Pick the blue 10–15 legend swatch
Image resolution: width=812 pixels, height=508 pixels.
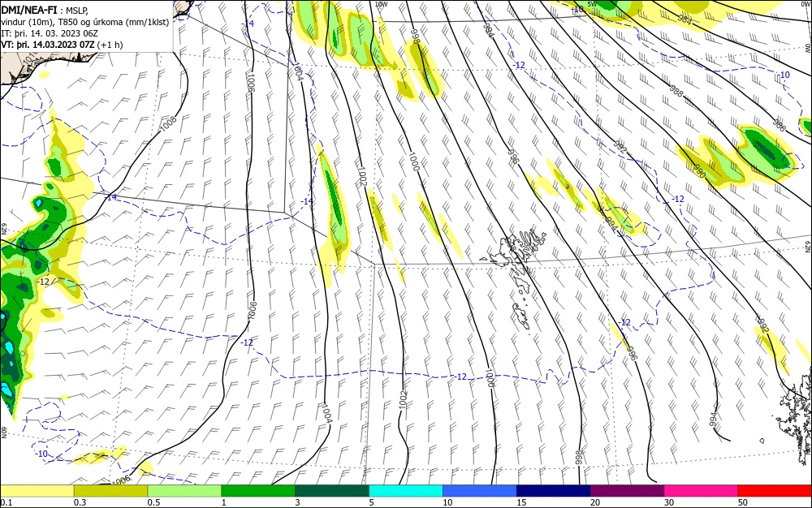[480, 491]
